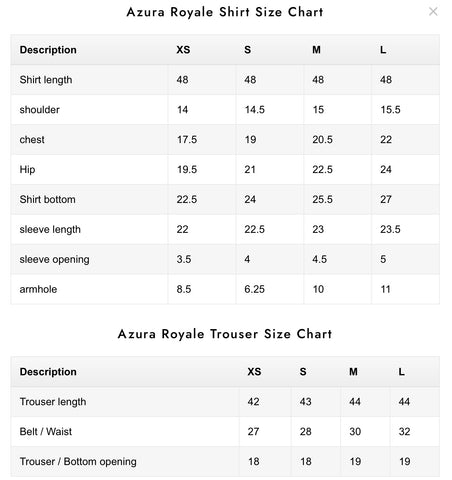Select the Description header in trouser chart
The height and width of the screenshot is (480, 452).
click(x=48, y=372)
